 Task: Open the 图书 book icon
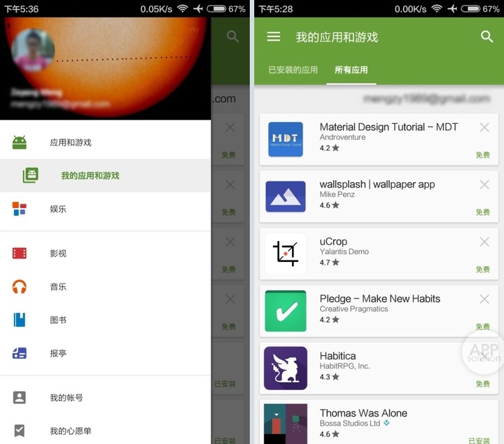[20, 320]
